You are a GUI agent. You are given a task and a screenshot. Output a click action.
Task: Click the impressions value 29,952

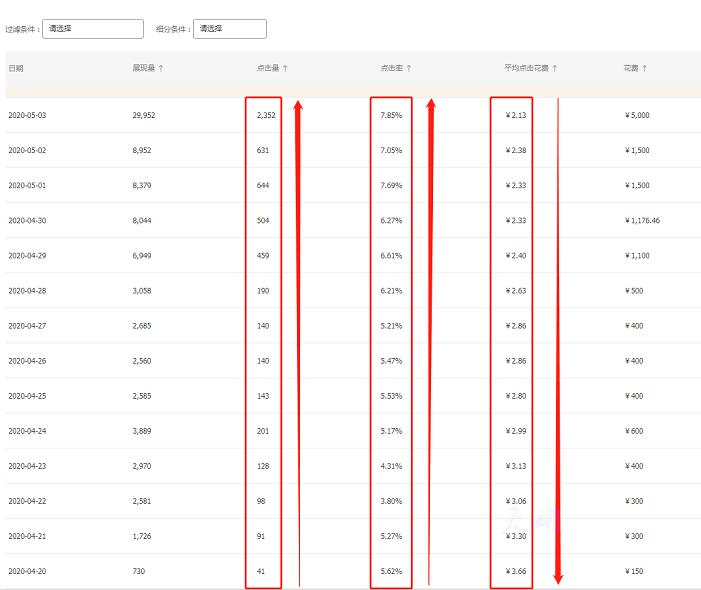144,115
